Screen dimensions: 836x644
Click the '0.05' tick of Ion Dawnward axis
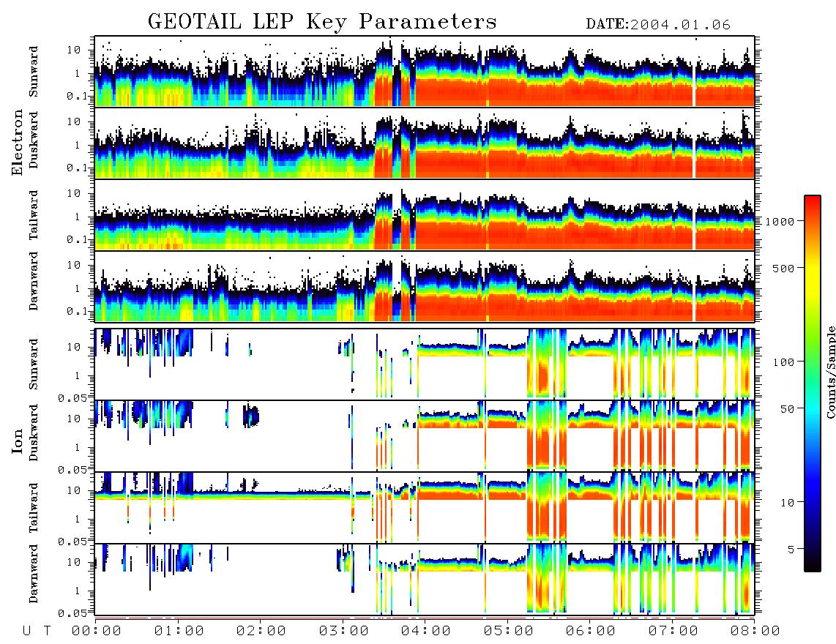pyautogui.click(x=72, y=613)
